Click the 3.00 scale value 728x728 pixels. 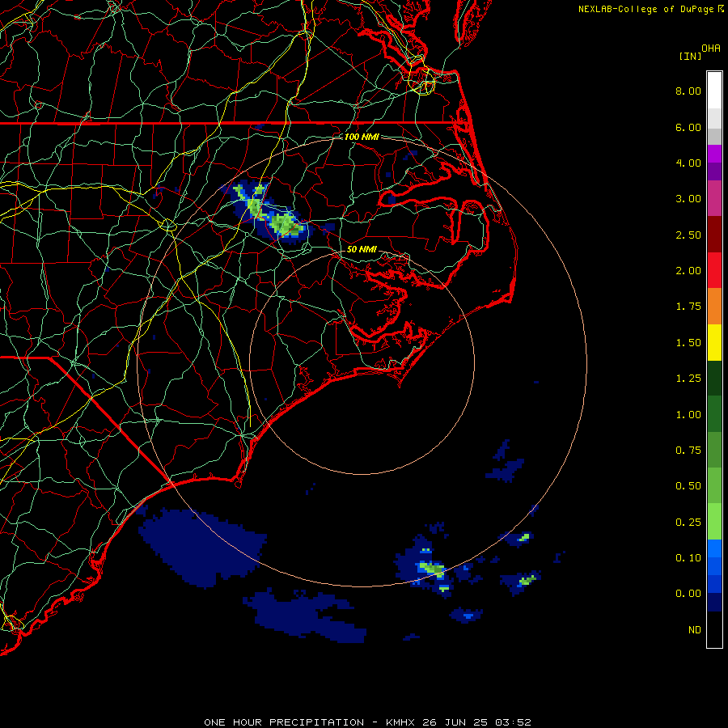click(x=688, y=199)
